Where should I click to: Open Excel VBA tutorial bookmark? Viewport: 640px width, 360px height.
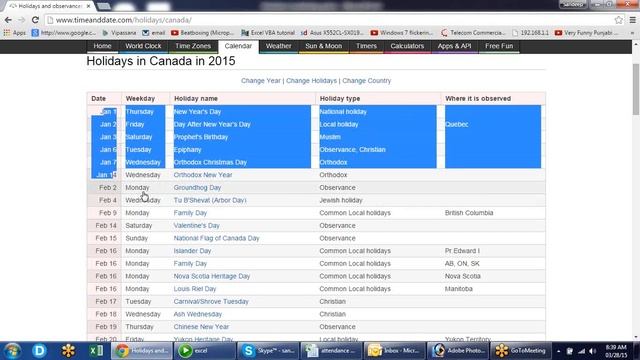click(x=268, y=33)
